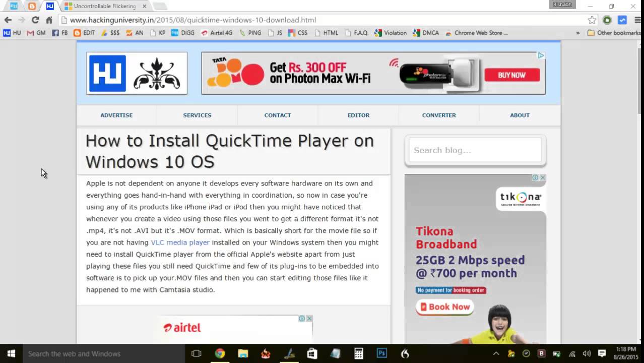Open the Airtel 4G bookmark
Screen dimensions: 644x363
pos(217,33)
